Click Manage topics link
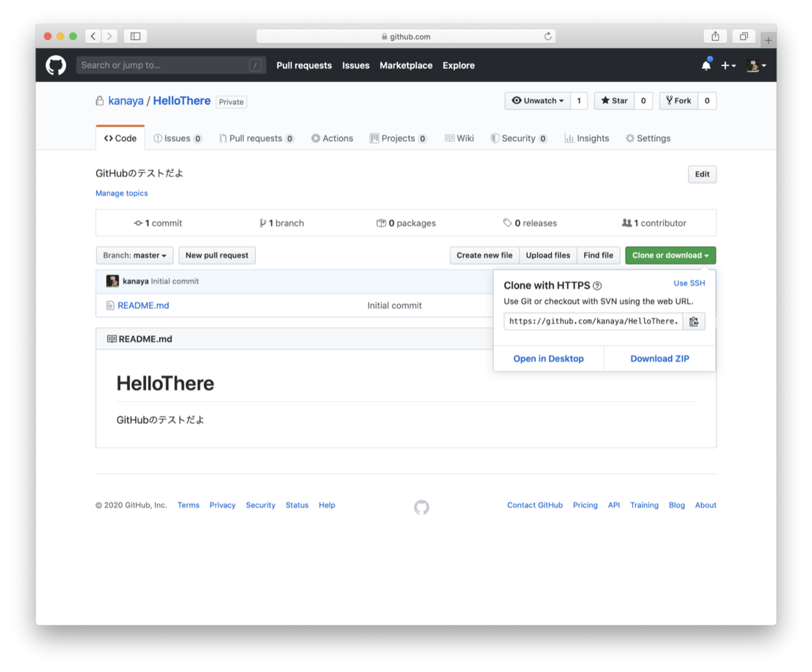 tap(122, 193)
